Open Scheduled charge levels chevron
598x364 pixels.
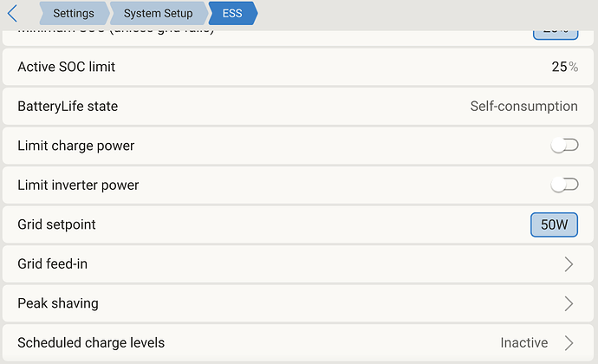(569, 342)
